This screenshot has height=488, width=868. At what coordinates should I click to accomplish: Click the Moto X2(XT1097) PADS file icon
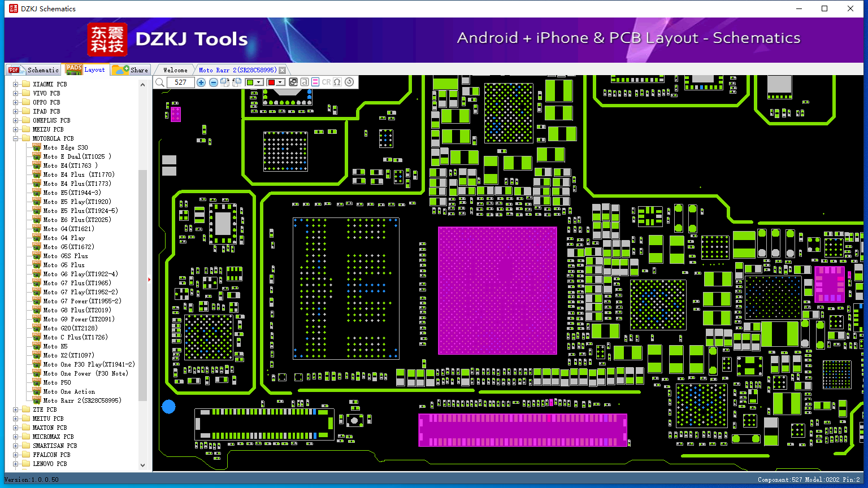[x=37, y=355]
